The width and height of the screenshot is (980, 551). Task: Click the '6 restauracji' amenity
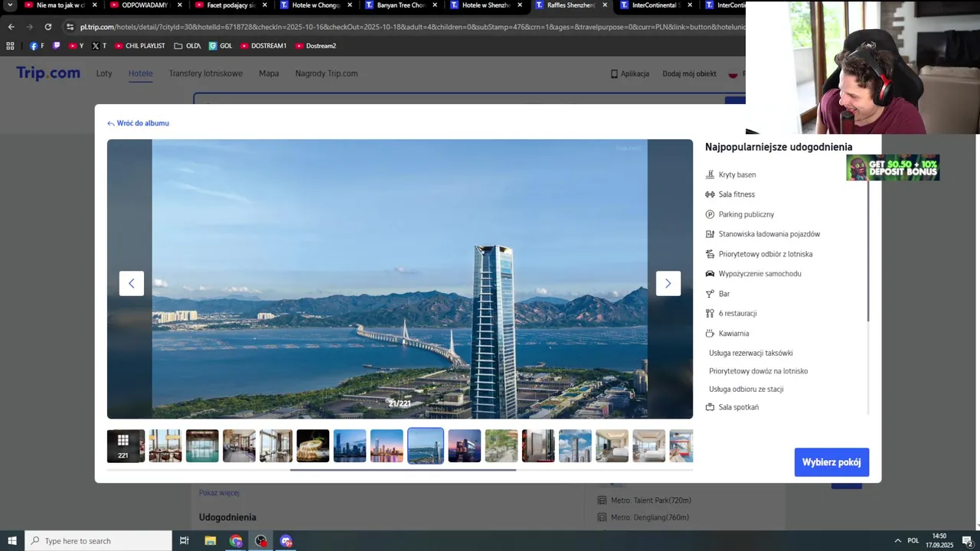(730, 314)
